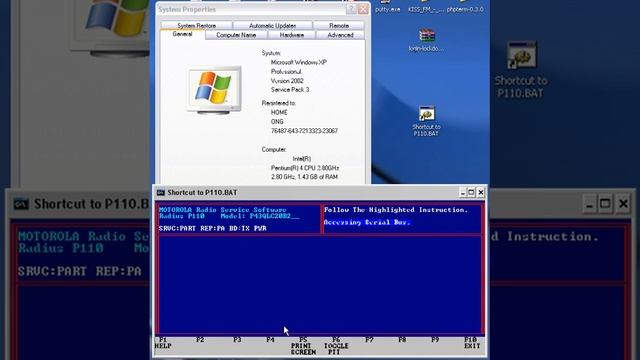
Task: Close the System Properties dialog
Action: (363, 9)
